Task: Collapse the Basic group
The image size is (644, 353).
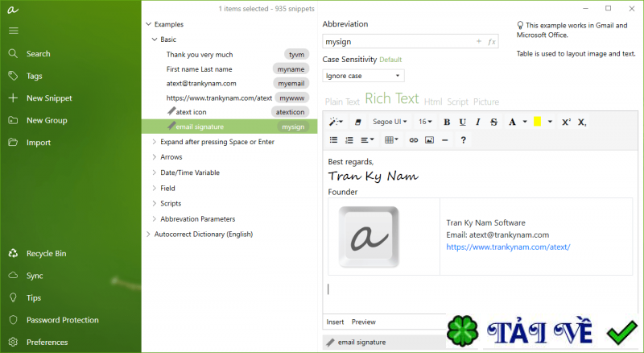Action: (155, 39)
